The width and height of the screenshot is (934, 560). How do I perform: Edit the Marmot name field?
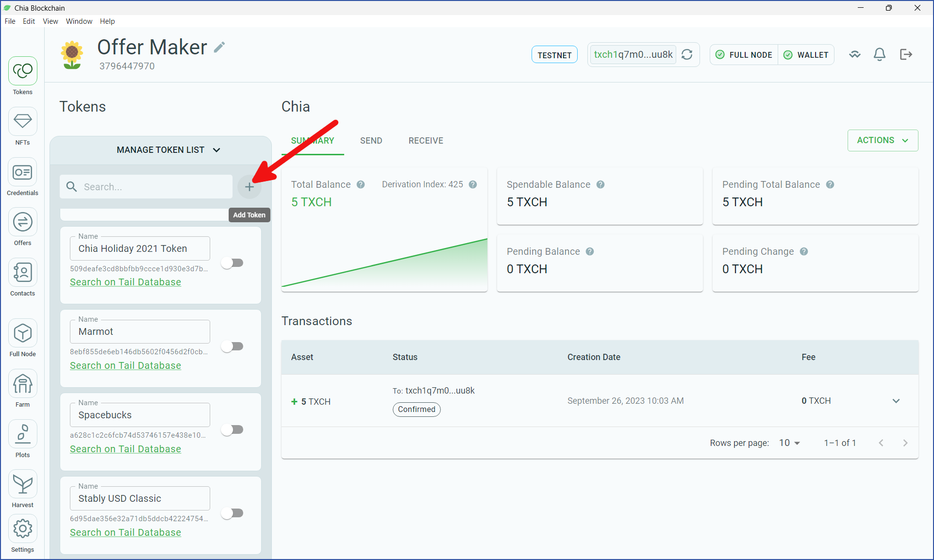140,331
